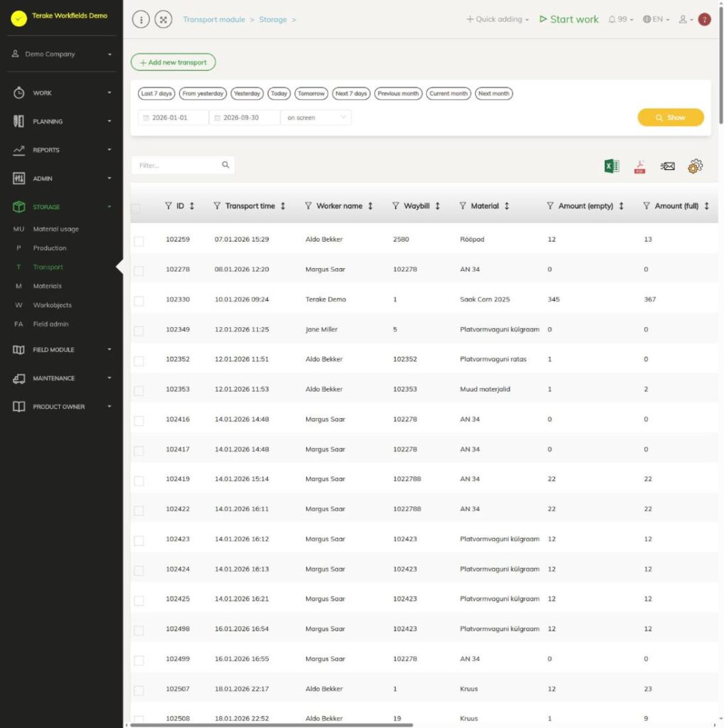This screenshot has width=724, height=728.
Task: Click Add new transport button
Action: pos(173,63)
